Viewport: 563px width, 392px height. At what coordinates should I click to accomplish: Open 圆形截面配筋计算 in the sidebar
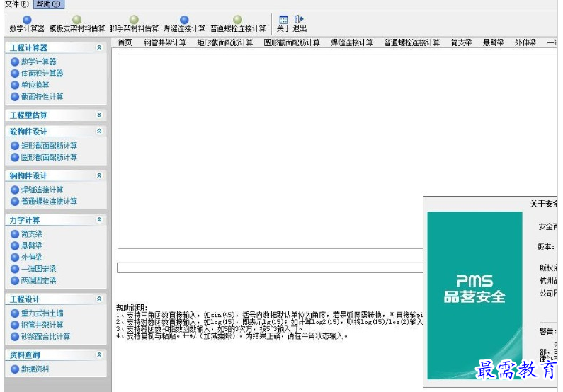44,157
